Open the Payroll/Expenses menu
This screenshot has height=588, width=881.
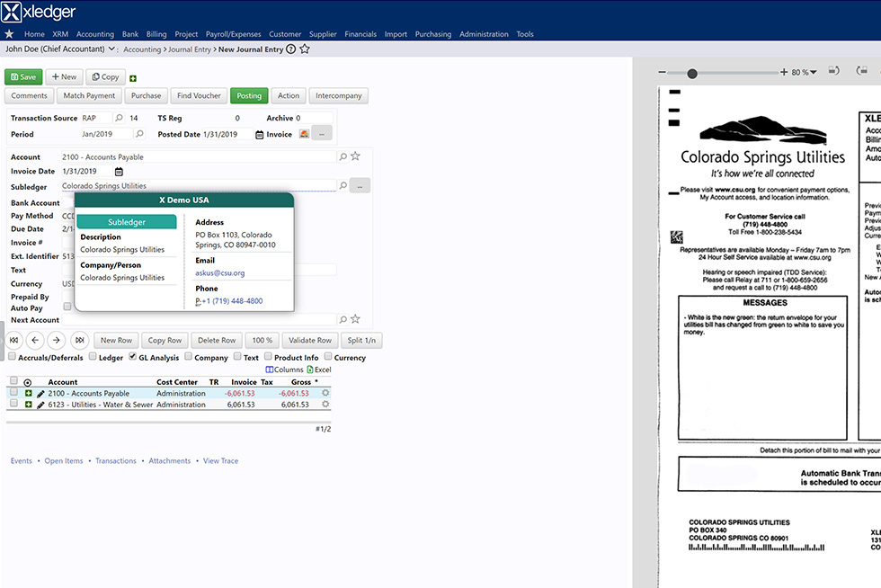(x=233, y=34)
